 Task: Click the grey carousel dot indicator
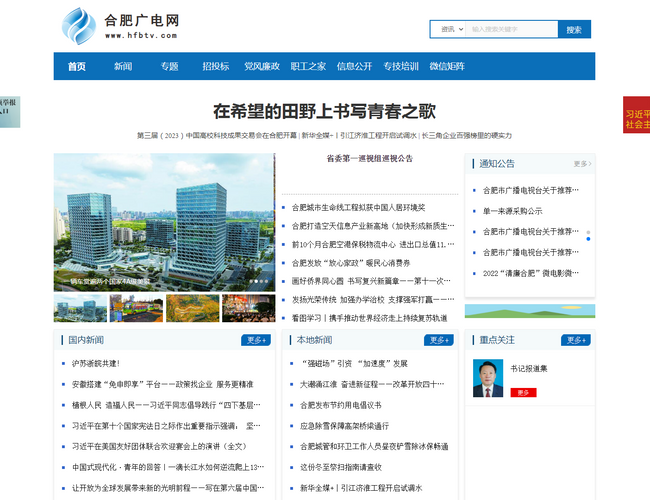588,232
